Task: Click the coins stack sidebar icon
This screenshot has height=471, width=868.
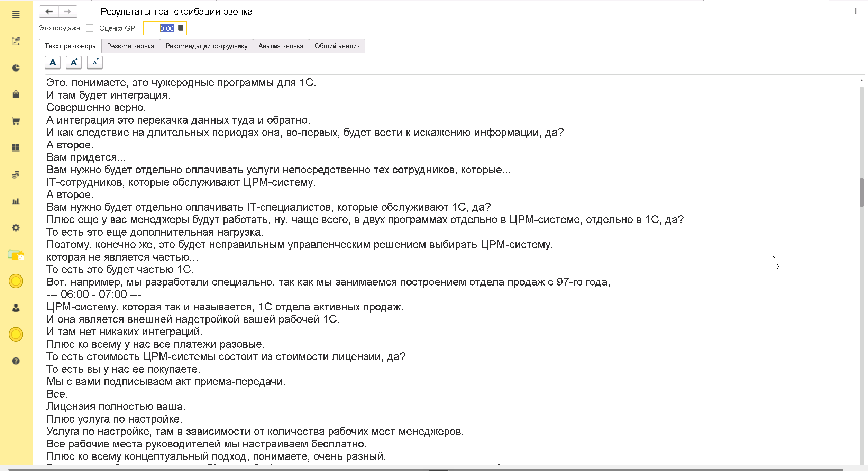Action: [x=16, y=174]
